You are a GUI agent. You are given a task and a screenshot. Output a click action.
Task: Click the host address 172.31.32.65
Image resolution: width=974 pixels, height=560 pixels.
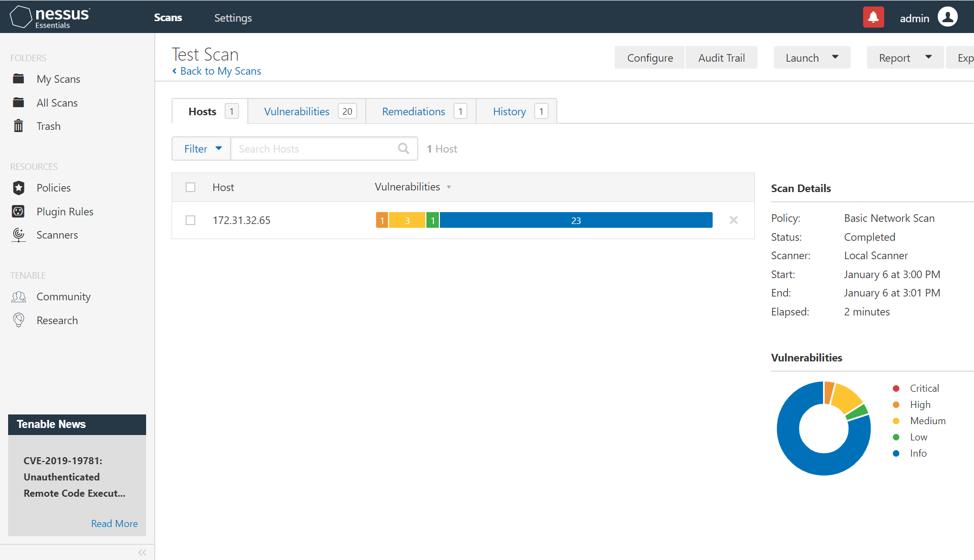(241, 220)
